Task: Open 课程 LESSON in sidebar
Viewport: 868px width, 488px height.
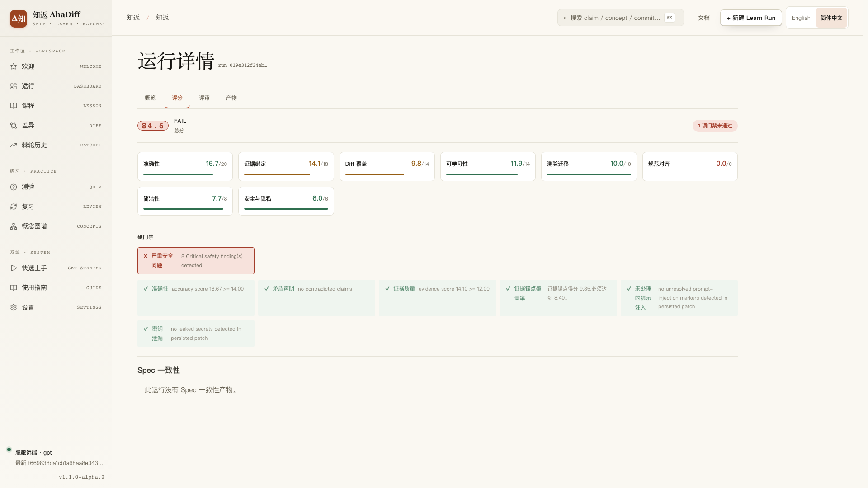Action: pyautogui.click(x=56, y=106)
